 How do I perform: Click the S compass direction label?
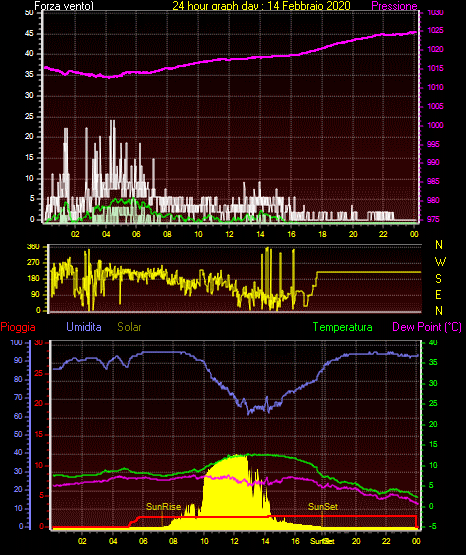coord(438,279)
